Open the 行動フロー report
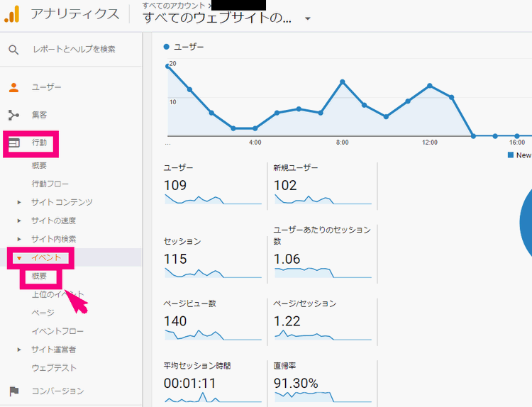The width and height of the screenshot is (532, 407). click(50, 184)
